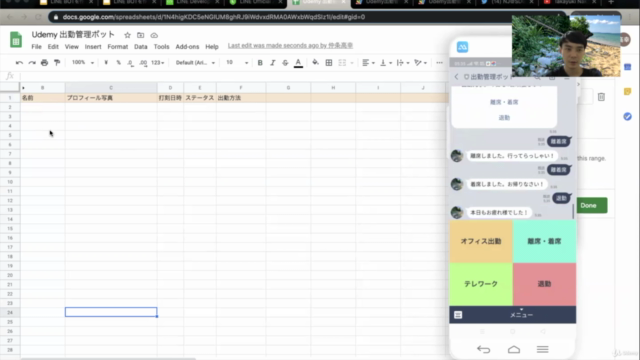Viewport: 640px width, 360px height.
Task: Open Google Keep in side panel
Action: [627, 92]
